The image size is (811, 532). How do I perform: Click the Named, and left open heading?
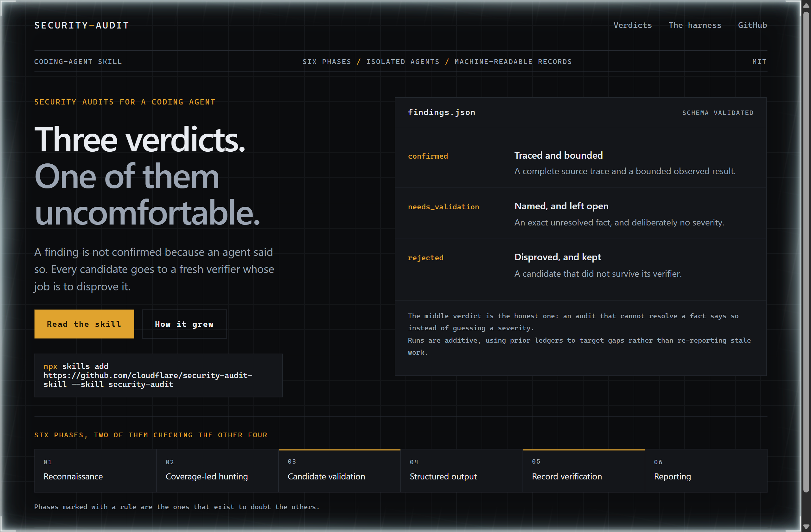562,206
